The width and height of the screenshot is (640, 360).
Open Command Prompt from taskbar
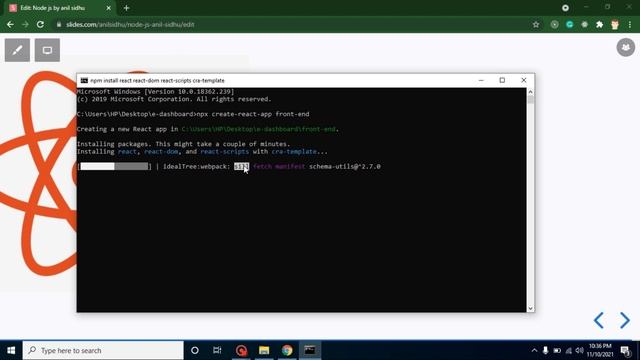pos(310,350)
